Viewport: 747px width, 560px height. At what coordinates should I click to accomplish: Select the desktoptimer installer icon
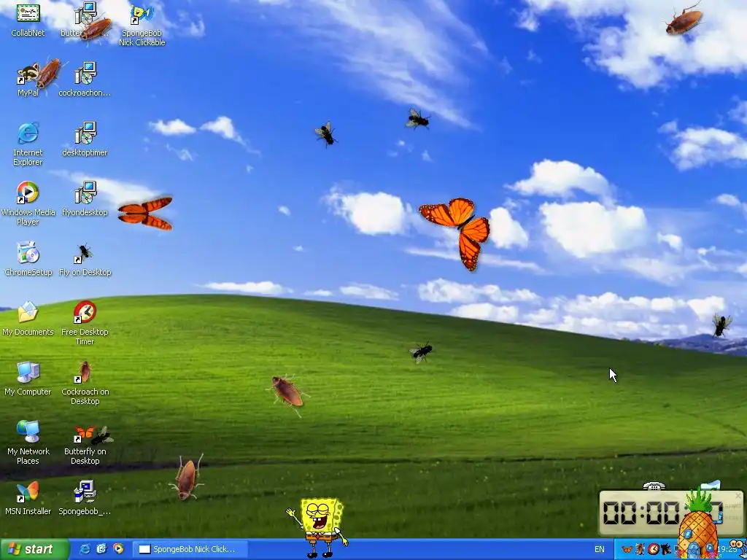(85, 139)
